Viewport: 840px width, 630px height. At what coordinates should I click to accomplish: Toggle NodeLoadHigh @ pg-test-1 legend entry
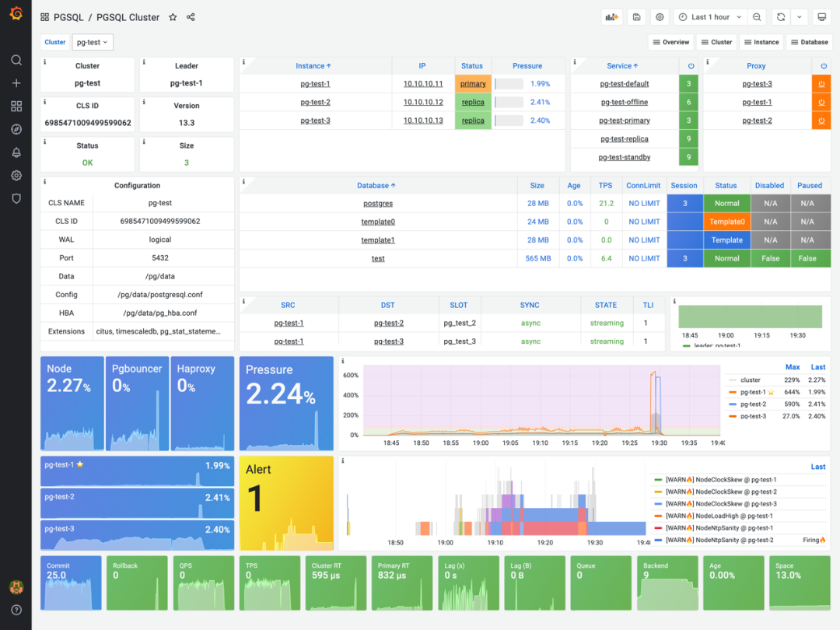pos(719,516)
